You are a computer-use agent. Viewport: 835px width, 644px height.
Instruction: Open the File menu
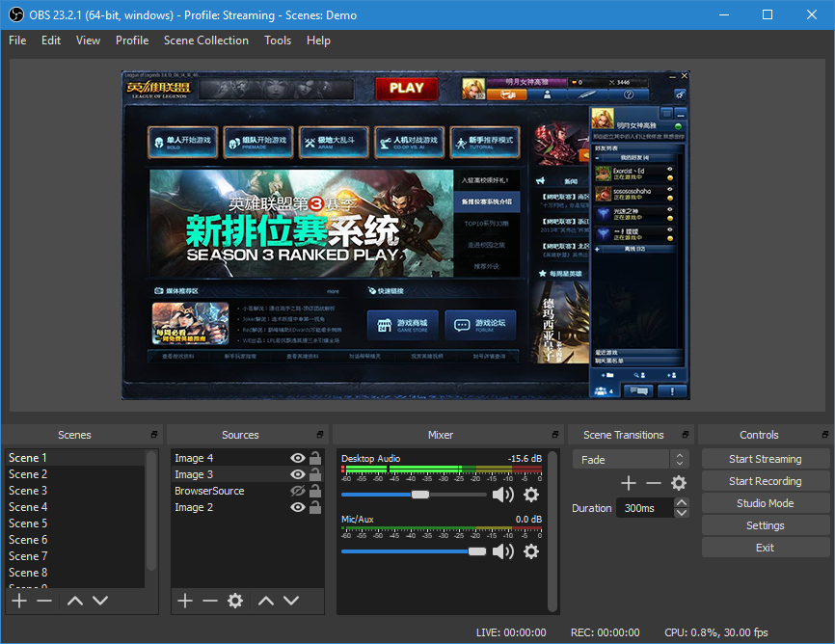pos(17,40)
